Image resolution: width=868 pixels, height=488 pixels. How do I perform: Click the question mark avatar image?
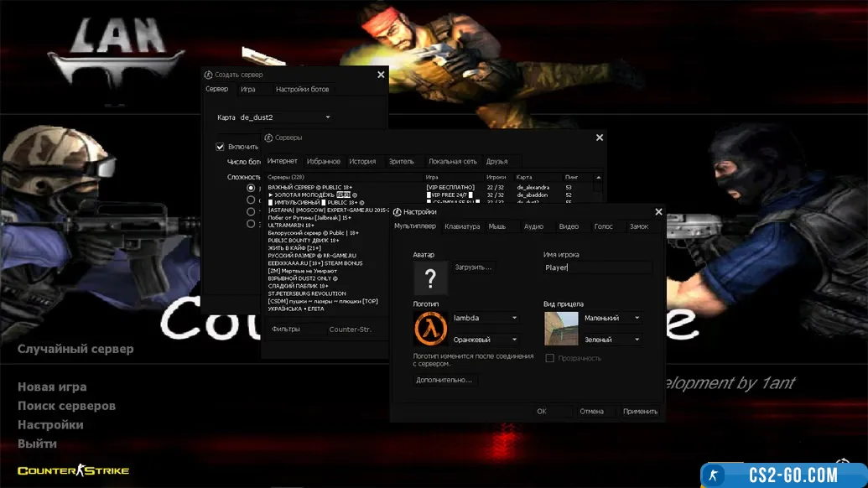click(x=430, y=278)
